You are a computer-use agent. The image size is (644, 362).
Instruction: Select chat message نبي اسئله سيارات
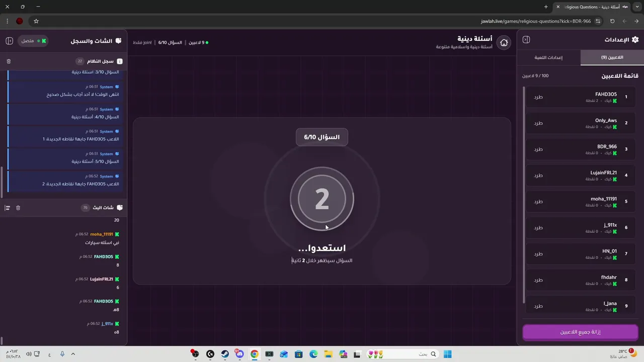(102, 242)
